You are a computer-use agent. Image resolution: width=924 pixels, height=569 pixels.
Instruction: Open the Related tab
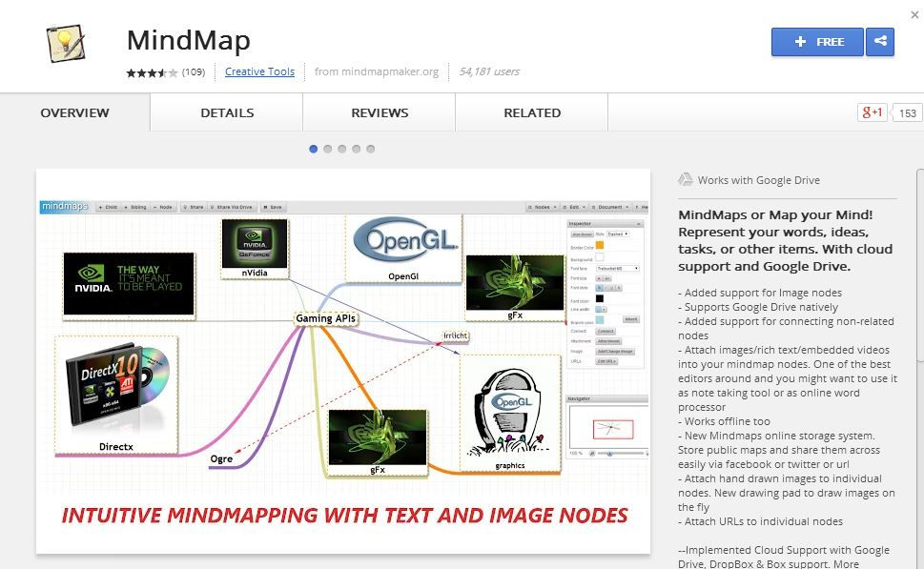coord(532,112)
